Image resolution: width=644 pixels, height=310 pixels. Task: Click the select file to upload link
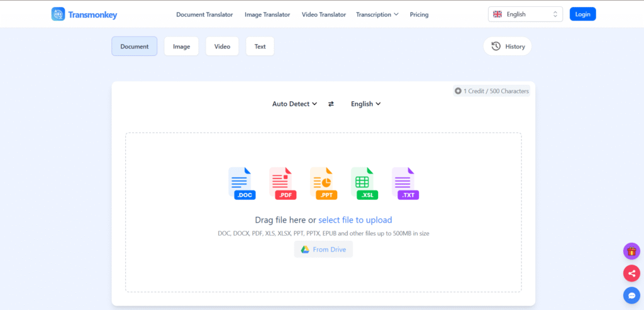[x=355, y=220]
